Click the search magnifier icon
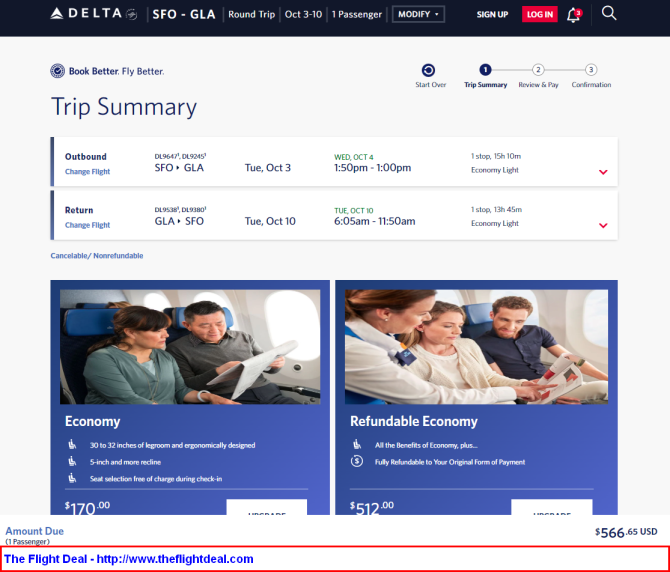 pyautogui.click(x=609, y=13)
